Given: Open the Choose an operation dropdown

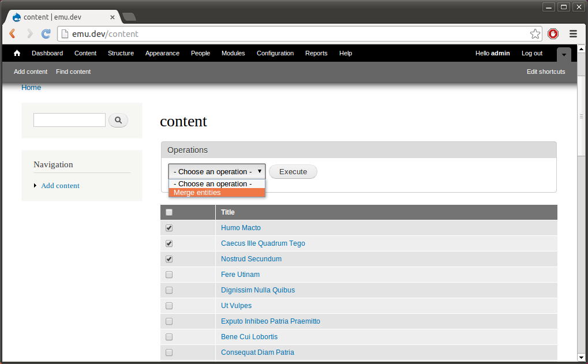Looking at the screenshot, I should point(216,171).
